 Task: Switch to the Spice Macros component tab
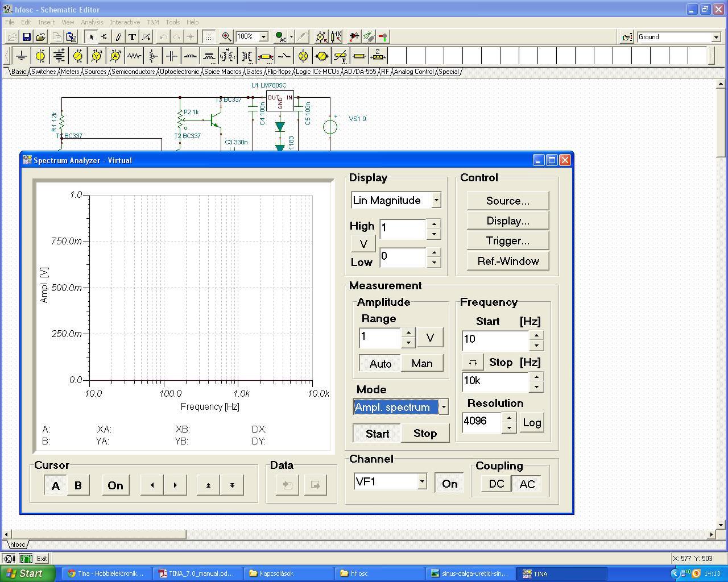223,72
